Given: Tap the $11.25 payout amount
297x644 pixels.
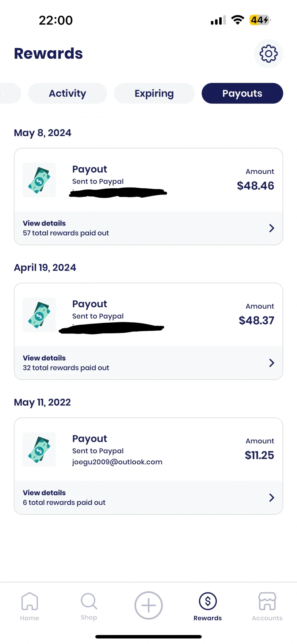Looking at the screenshot, I should (259, 455).
